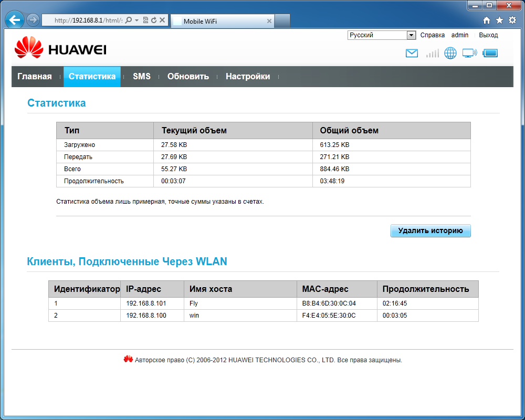Open the SMS menu tab
Screen dimensions: 525x420
pos(142,76)
